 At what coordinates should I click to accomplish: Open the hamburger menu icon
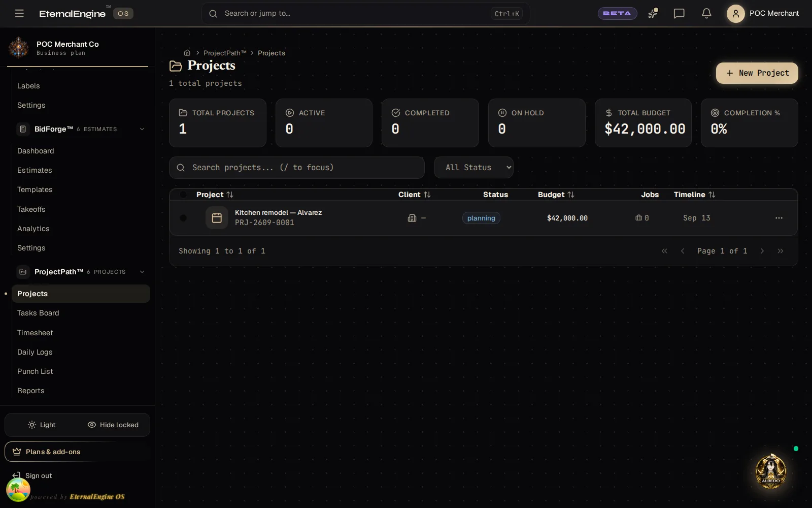pyautogui.click(x=19, y=13)
